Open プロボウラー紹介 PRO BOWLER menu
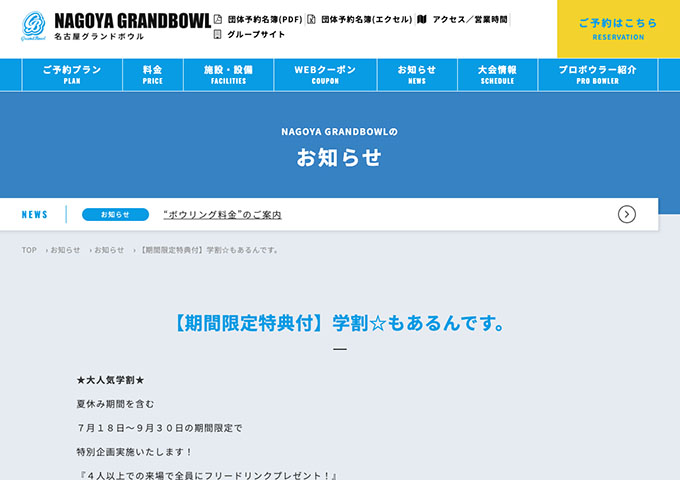The height and width of the screenshot is (480, 680). [598, 75]
